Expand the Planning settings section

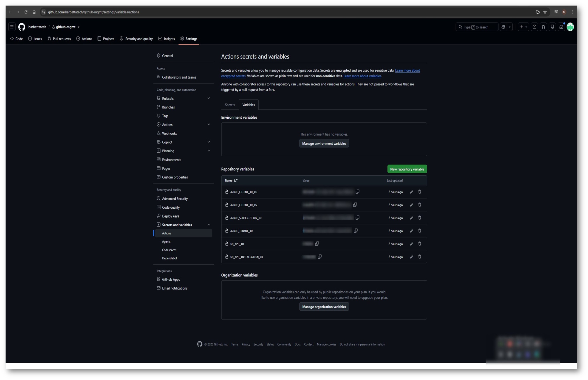208,151
